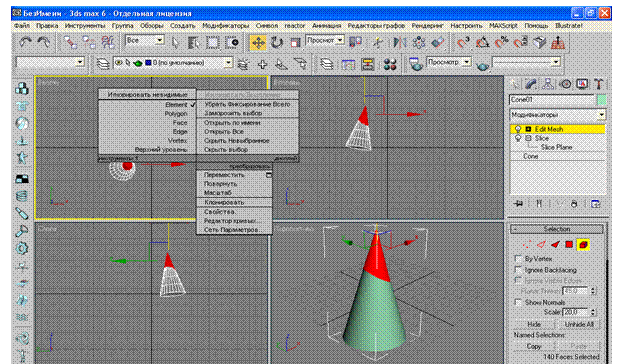Open the Все selection filter dropdown
Image resolution: width=624 pixels, height=364 pixels.
coord(145,40)
